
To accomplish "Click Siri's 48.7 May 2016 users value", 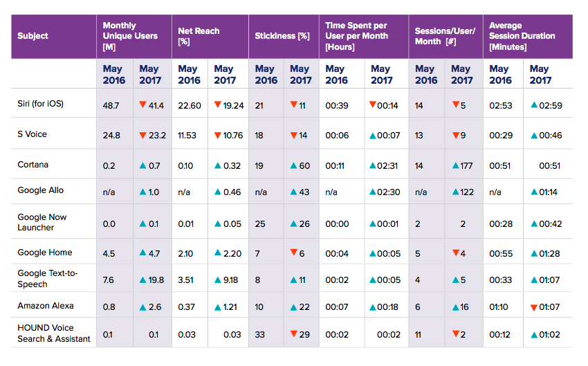I will coord(111,104).
